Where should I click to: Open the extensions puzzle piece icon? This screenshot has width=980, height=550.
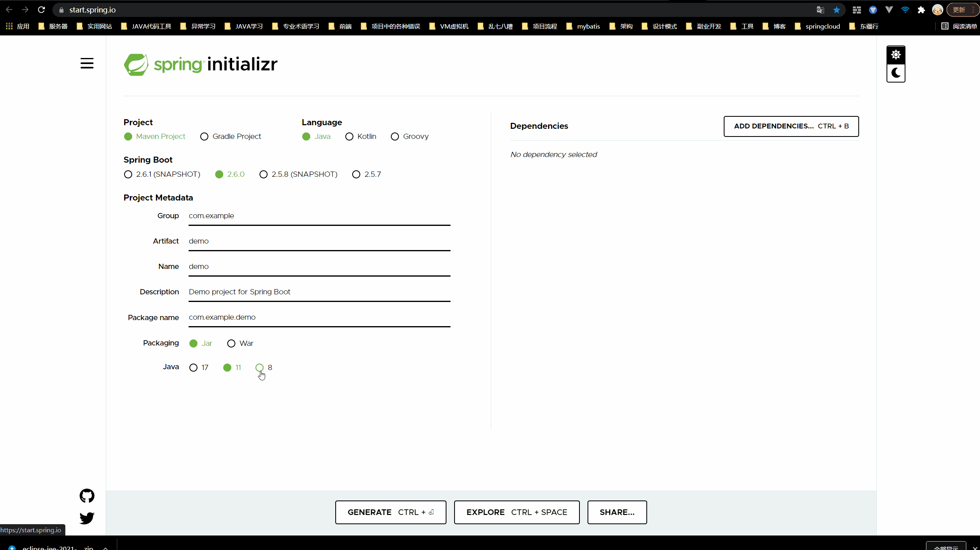(x=921, y=10)
